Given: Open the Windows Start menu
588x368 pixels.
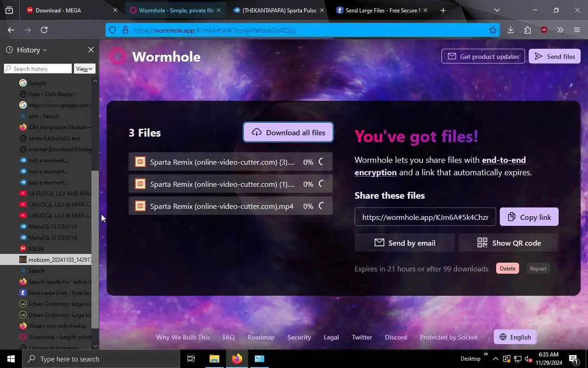Looking at the screenshot, I should tap(11, 359).
